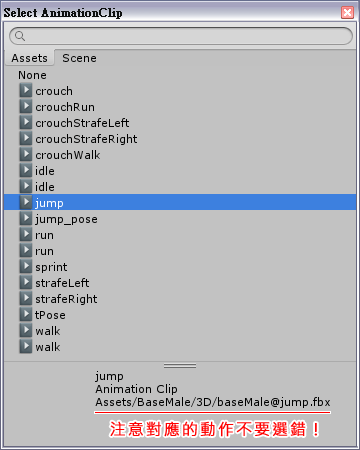Viewport: 360px width, 450px height.
Task: Click the preview panel divider handle
Action: (180, 366)
